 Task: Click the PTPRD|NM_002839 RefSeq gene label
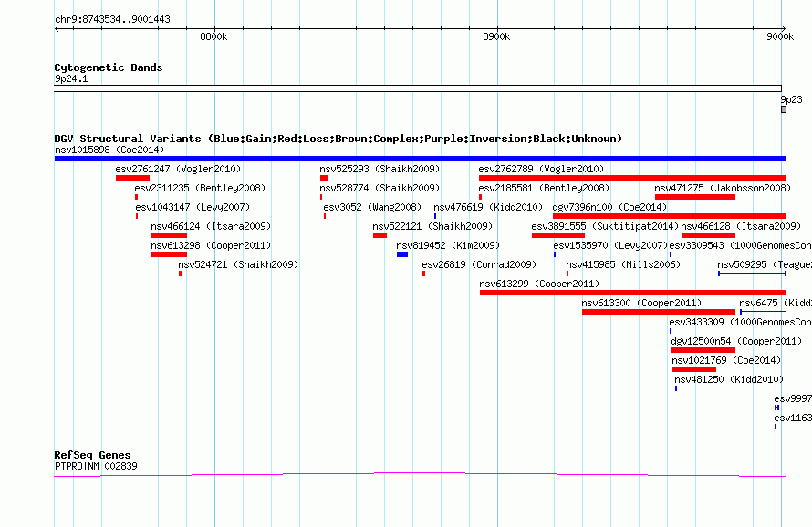pyautogui.click(x=96, y=466)
